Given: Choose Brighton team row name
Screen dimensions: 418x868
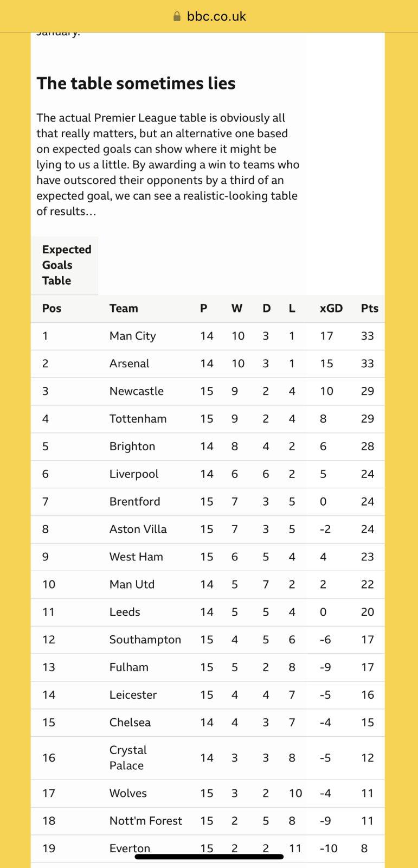Looking at the screenshot, I should 132,447.
